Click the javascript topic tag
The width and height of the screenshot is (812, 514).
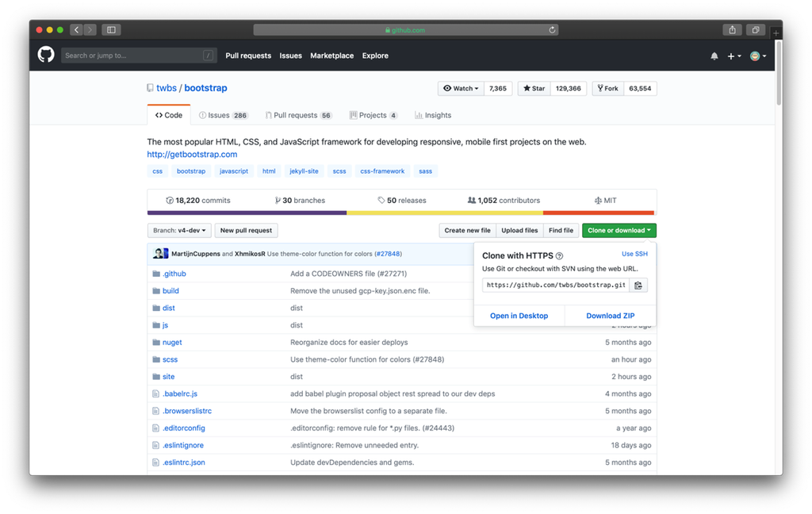234,171
